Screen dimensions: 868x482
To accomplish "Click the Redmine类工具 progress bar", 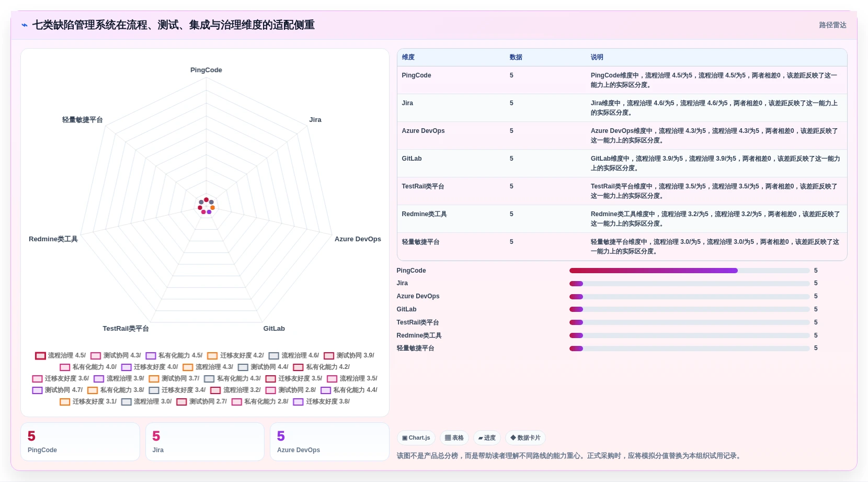I will tap(689, 335).
